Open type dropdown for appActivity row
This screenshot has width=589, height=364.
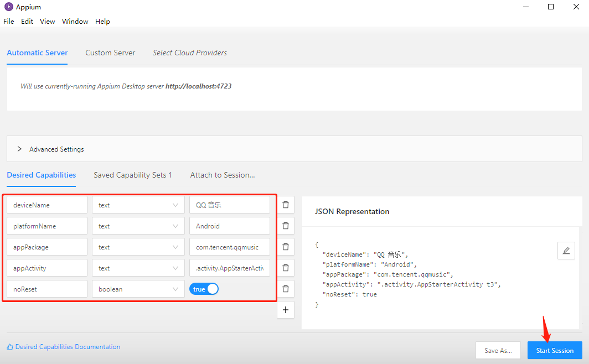138,268
